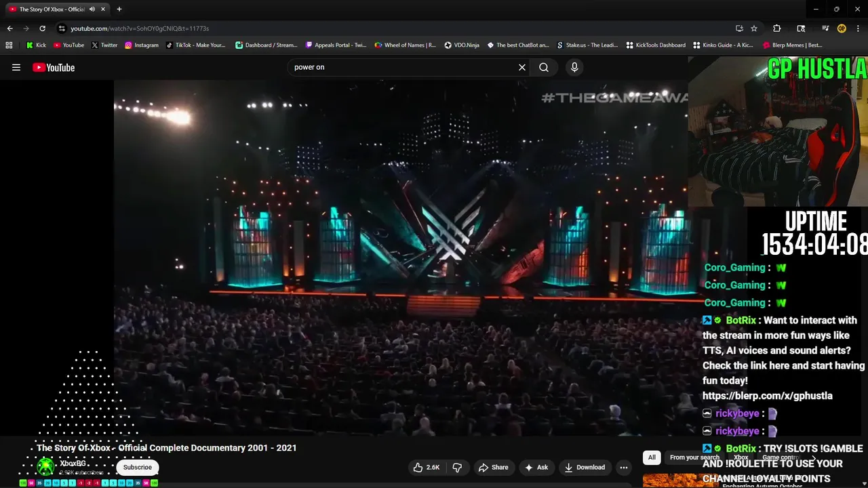868x488 pixels.
Task: Select the 'From your search' chip
Action: point(694,457)
